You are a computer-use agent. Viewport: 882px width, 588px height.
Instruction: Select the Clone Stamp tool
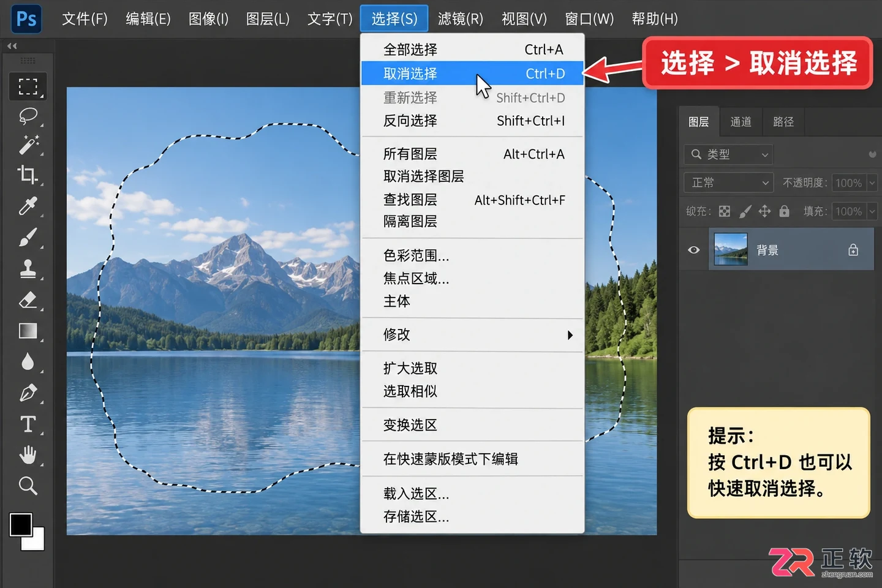pos(28,268)
